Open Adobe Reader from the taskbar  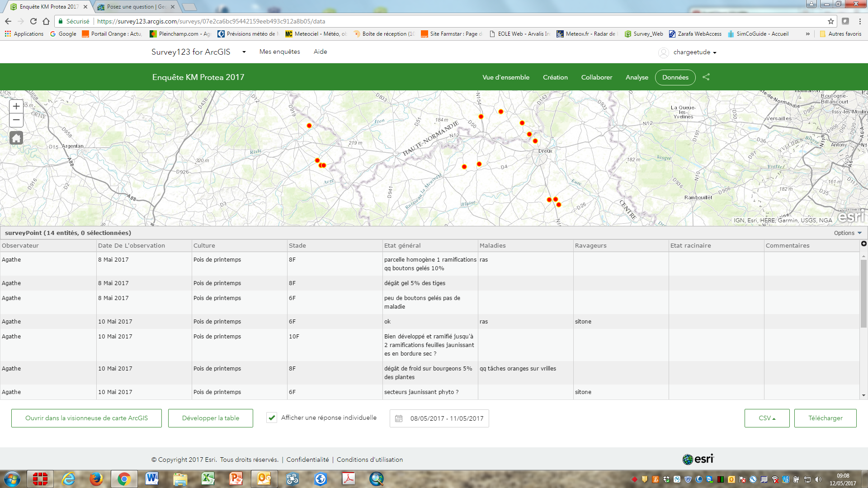click(x=349, y=479)
